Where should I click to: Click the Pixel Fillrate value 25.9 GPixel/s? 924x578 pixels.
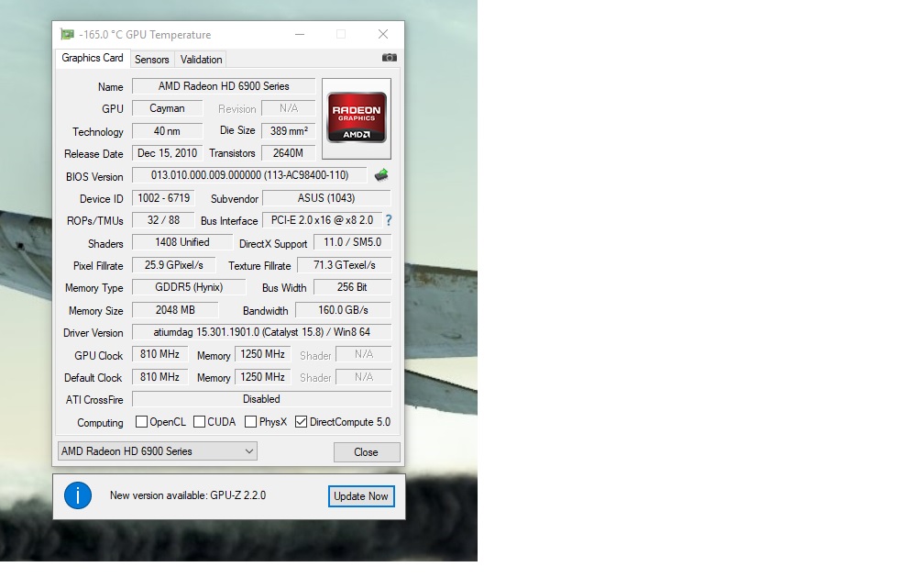tap(174, 265)
